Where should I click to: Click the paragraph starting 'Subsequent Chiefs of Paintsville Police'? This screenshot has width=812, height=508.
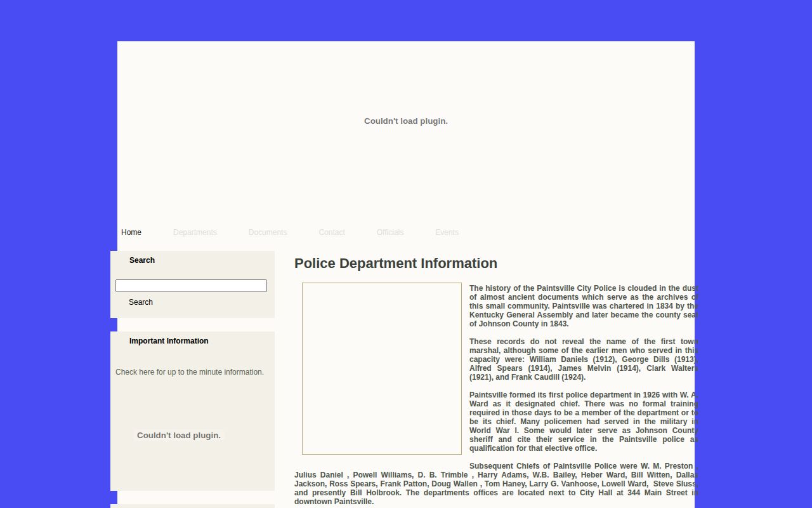[495, 484]
